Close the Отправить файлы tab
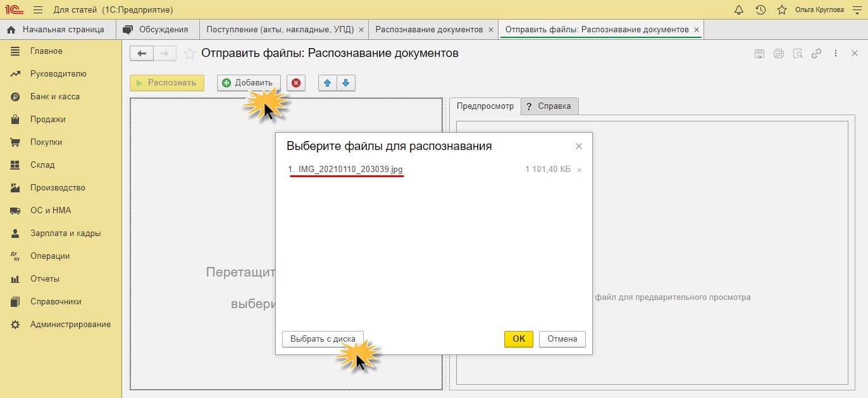This screenshot has width=868, height=398. (x=697, y=30)
